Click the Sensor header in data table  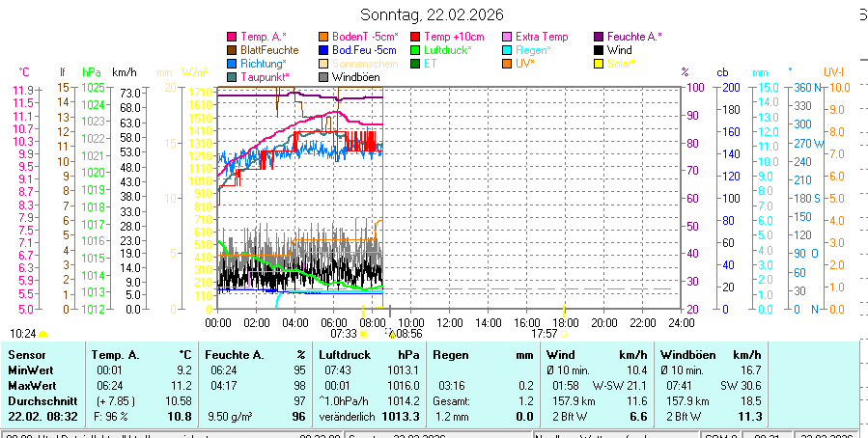coord(26,355)
